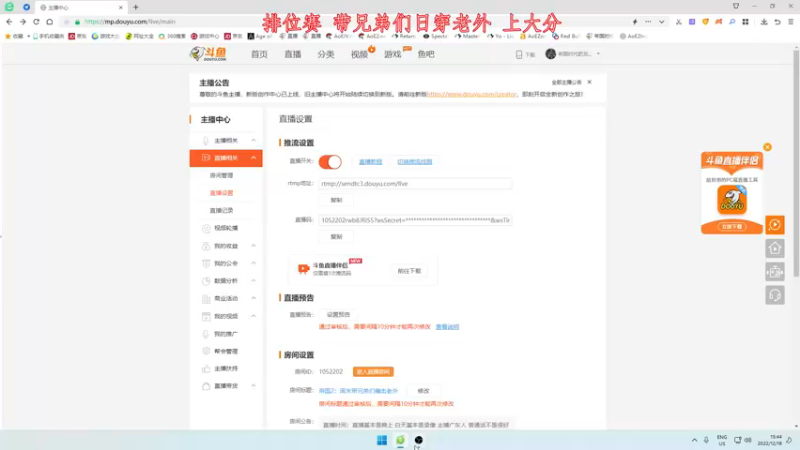Expand the 商业活动 section chevron

[254, 298]
